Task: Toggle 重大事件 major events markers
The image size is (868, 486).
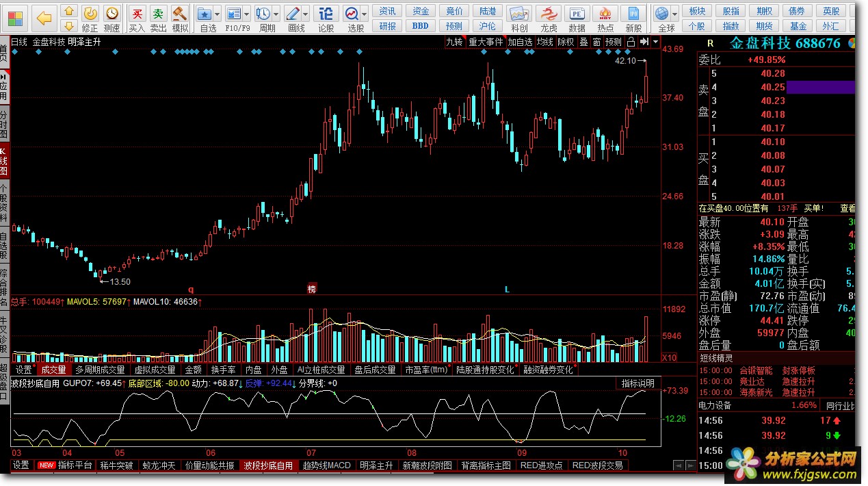Action: (x=486, y=42)
